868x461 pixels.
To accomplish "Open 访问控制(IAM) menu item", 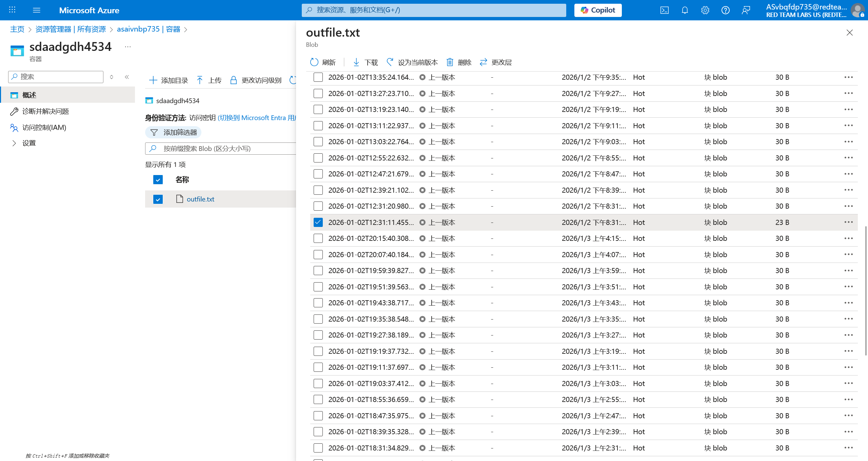I will [x=44, y=128].
